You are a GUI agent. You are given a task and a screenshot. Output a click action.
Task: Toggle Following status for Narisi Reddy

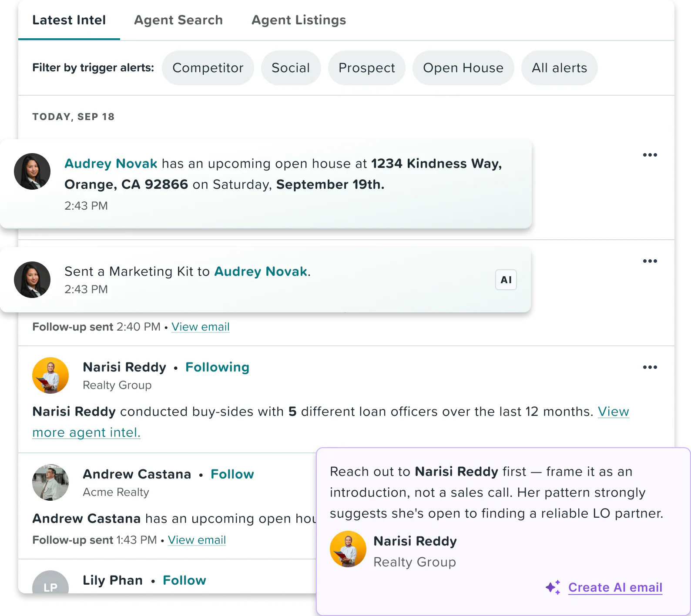coord(218,367)
